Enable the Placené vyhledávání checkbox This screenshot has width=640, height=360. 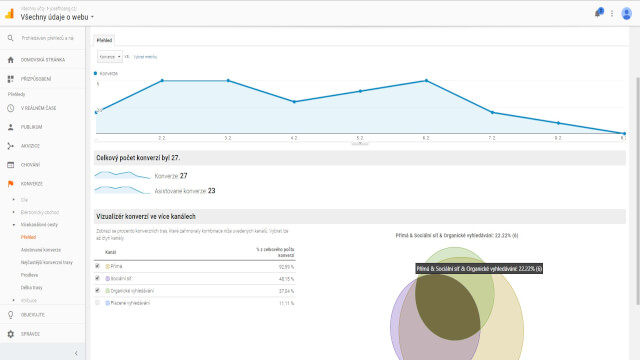pos(97,302)
